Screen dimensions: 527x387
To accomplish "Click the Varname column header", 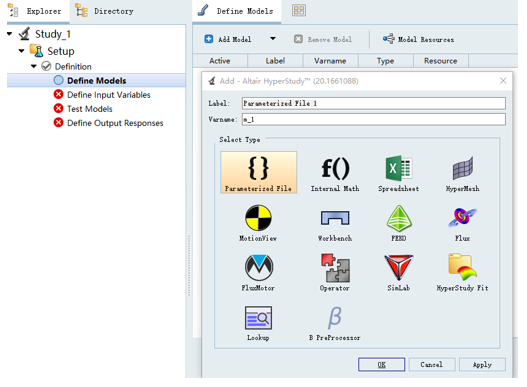I will (330, 61).
